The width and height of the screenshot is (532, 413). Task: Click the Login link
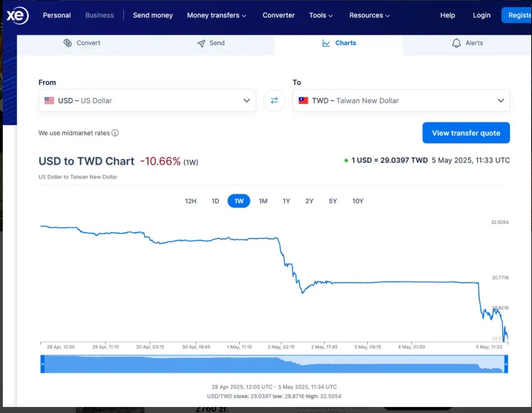click(482, 15)
